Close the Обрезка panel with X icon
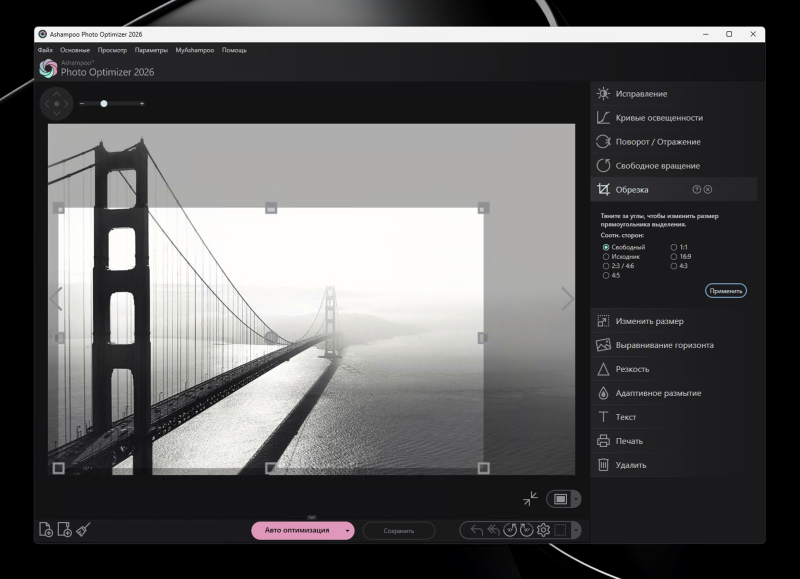The height and width of the screenshot is (579, 800). tap(708, 189)
